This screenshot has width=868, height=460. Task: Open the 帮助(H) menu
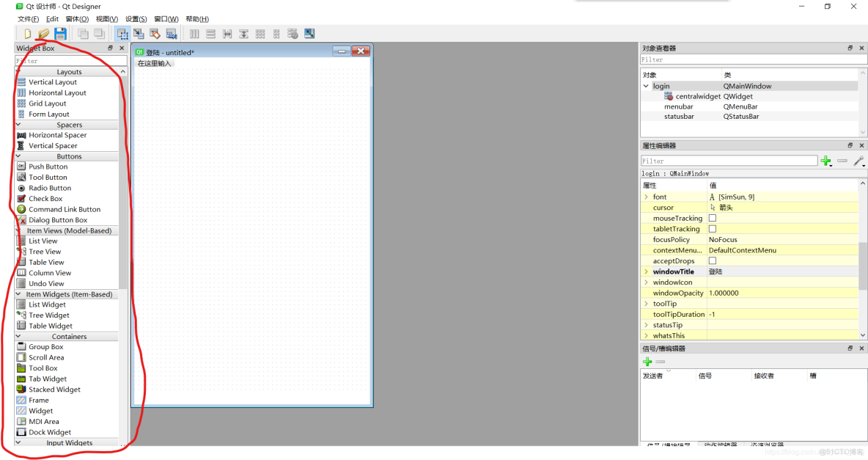(x=197, y=19)
